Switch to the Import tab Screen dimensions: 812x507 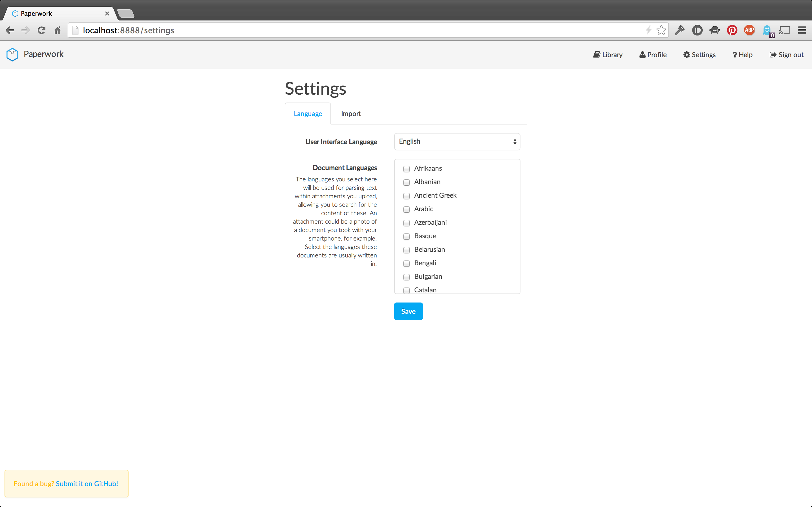pyautogui.click(x=351, y=114)
